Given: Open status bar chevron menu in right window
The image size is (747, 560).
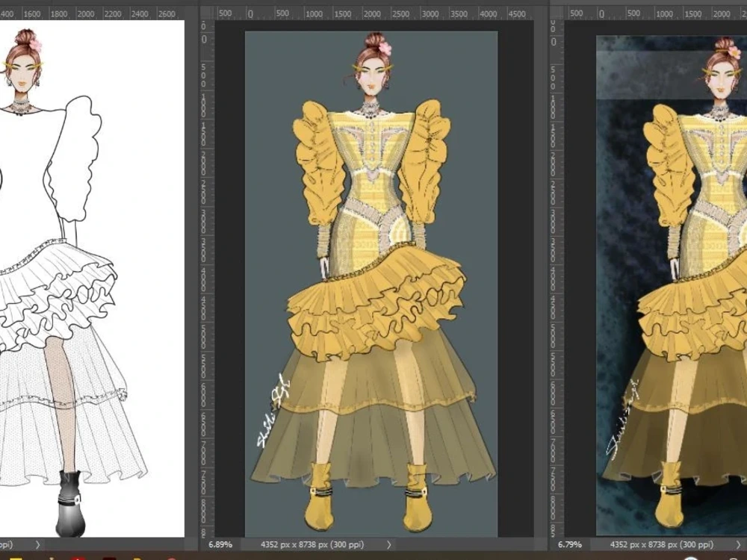Looking at the screenshot, I should tap(739, 544).
